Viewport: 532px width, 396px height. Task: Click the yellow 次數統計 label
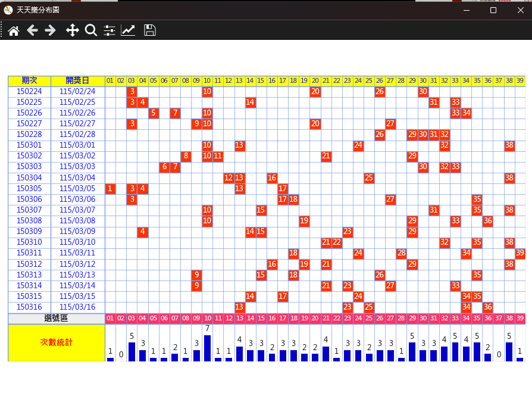(x=57, y=343)
